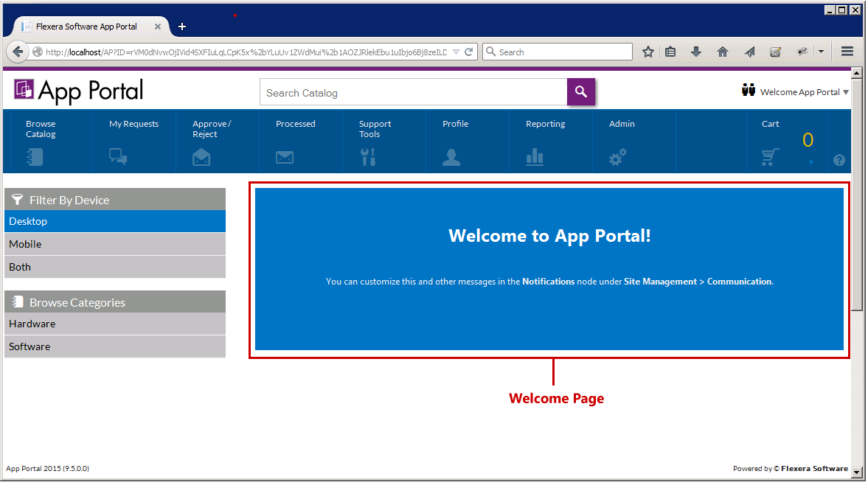The height and width of the screenshot is (488, 868).
Task: Open a new browser tab
Action: click(181, 26)
